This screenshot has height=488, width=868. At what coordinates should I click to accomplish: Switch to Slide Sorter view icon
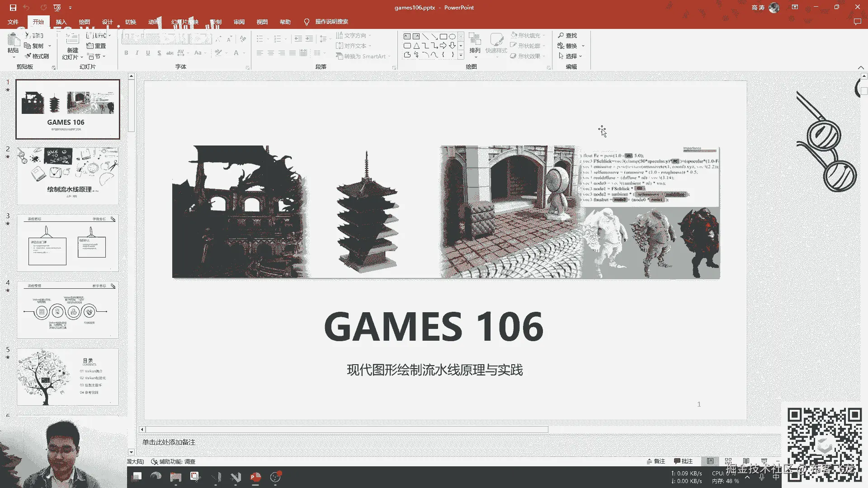[x=728, y=461]
